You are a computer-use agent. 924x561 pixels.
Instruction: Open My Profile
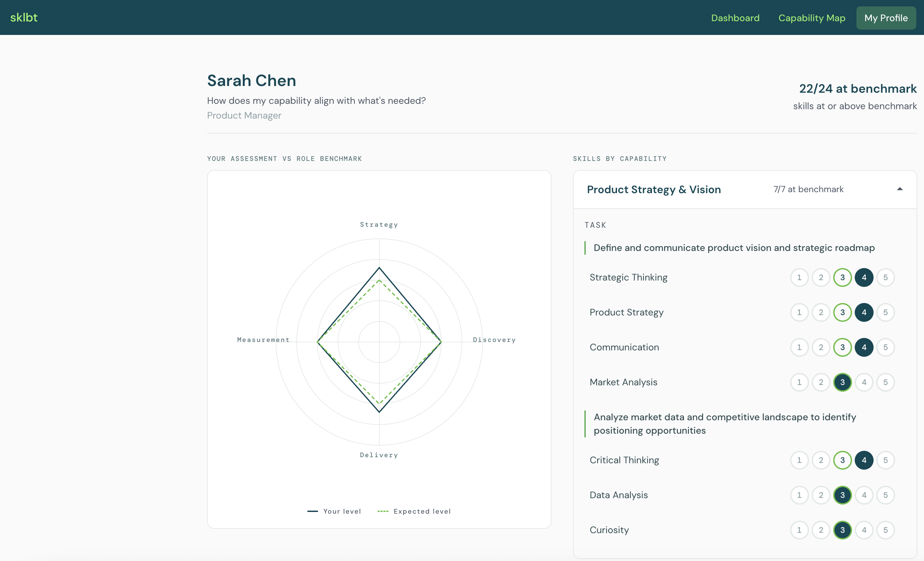coord(886,17)
